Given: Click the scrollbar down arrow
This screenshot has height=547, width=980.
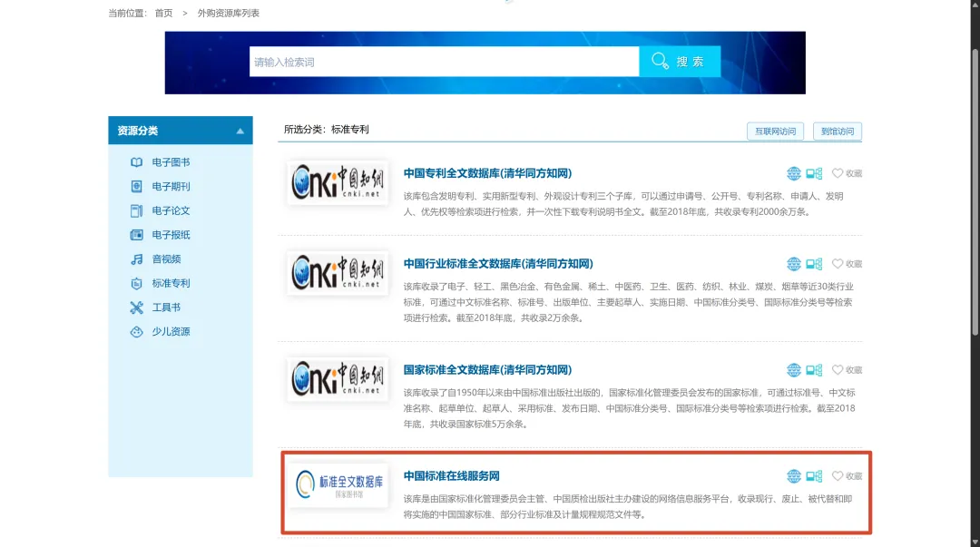Looking at the screenshot, I should tap(975, 542).
